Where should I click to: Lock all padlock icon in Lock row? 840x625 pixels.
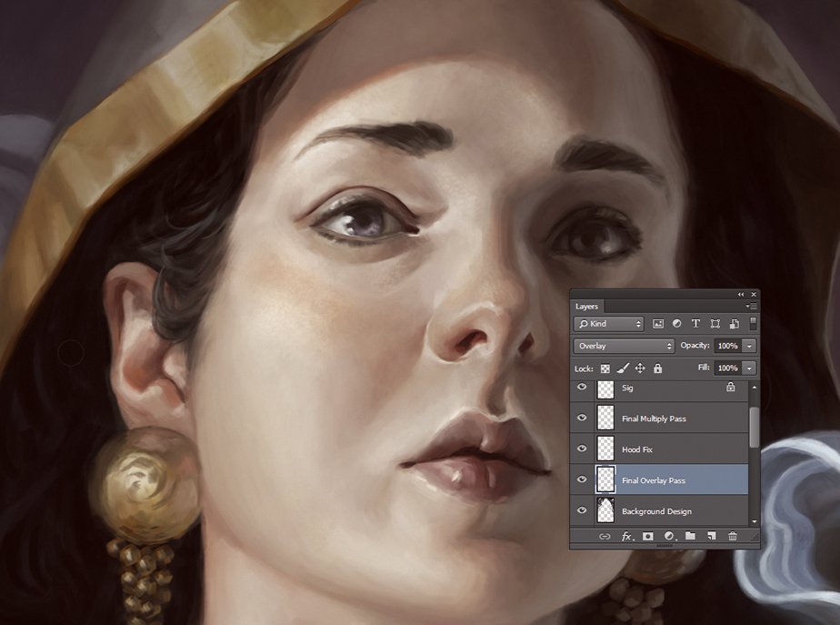pyautogui.click(x=658, y=368)
